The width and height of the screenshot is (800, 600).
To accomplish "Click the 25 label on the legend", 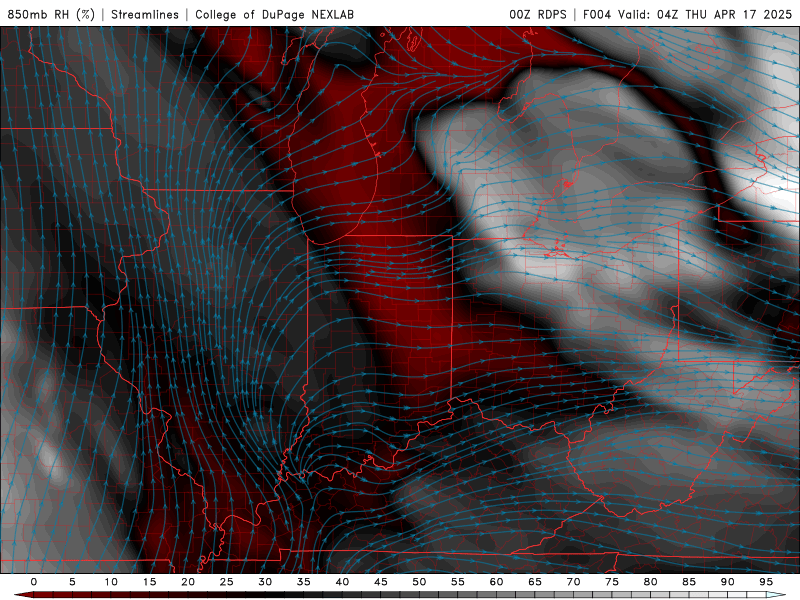I will click(x=227, y=582).
